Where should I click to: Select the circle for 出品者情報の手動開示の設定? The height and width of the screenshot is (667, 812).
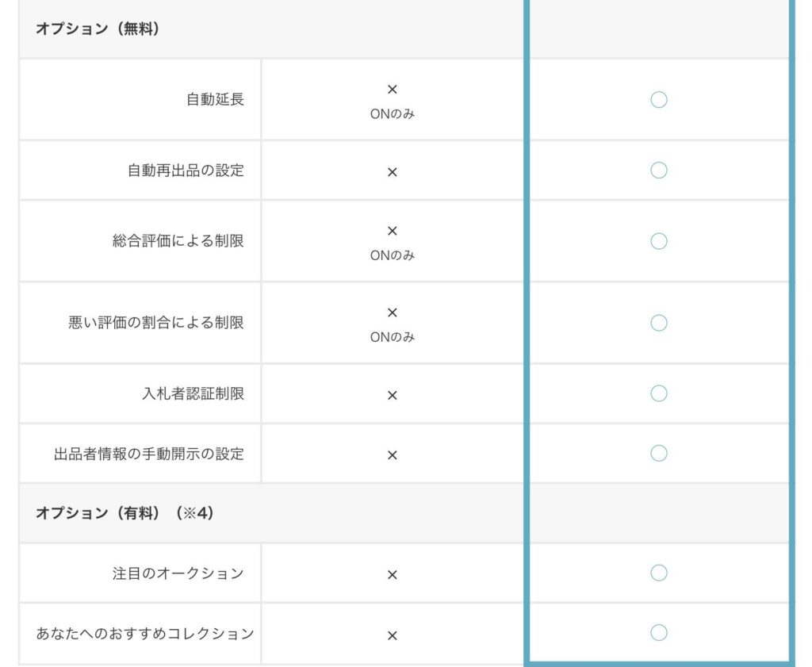click(658, 453)
